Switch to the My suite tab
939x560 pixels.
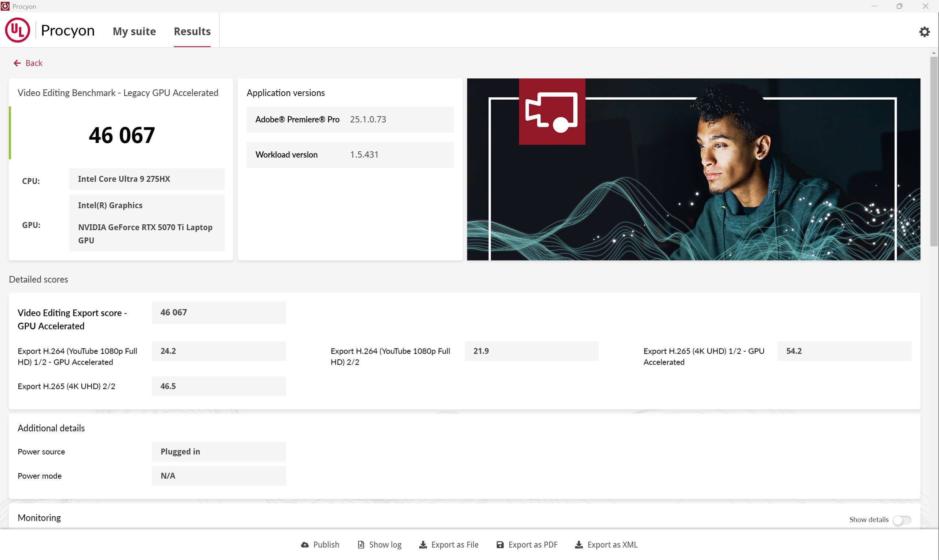pos(134,31)
